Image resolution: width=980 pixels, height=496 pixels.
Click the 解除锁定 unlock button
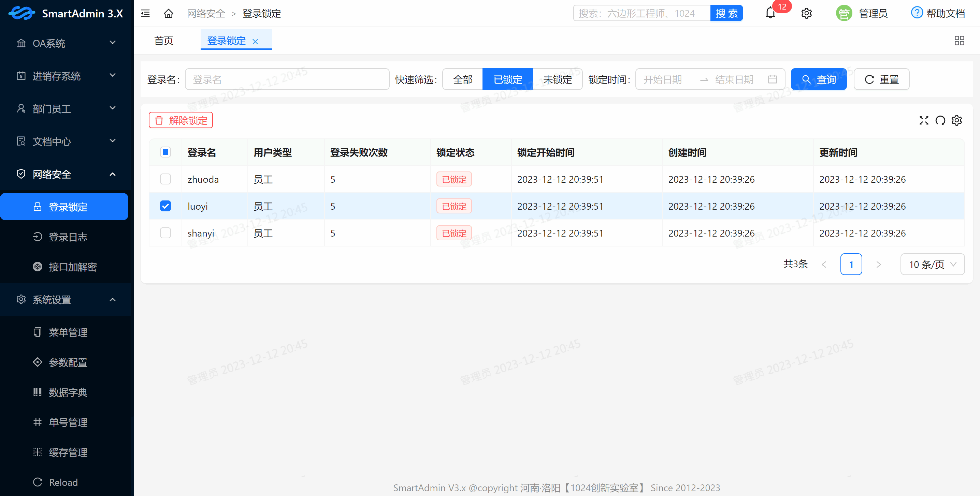181,120
